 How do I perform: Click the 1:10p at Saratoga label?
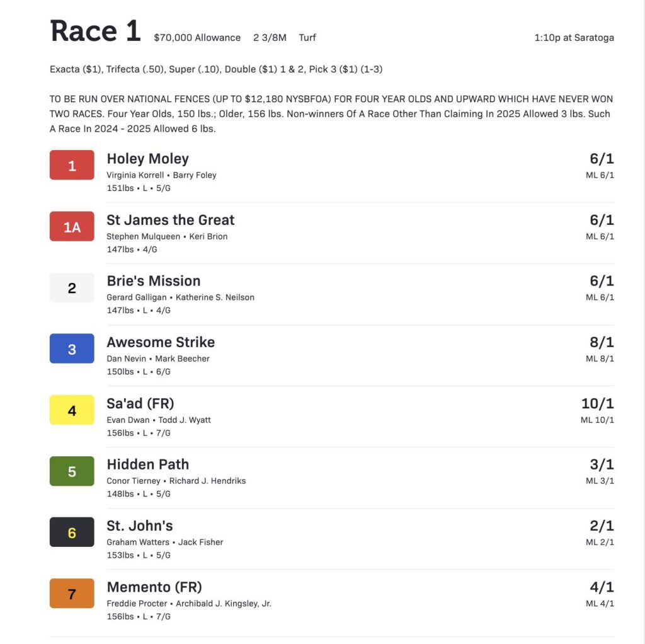point(574,37)
